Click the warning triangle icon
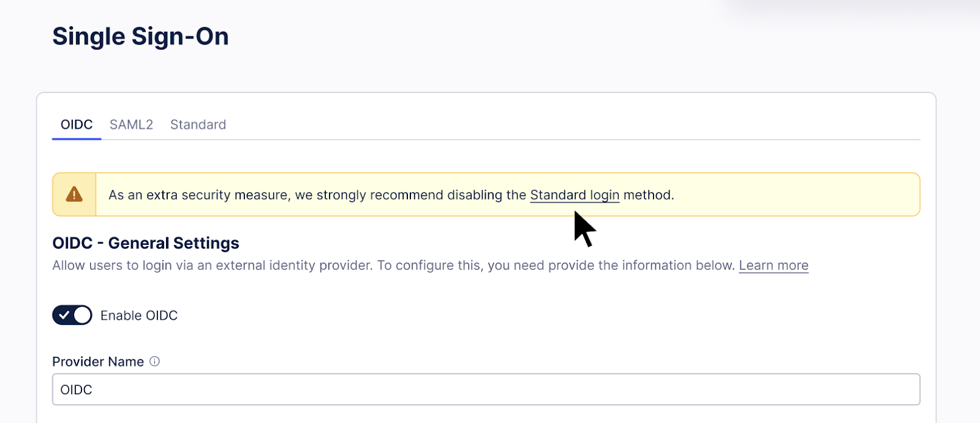980x423 pixels. [74, 195]
